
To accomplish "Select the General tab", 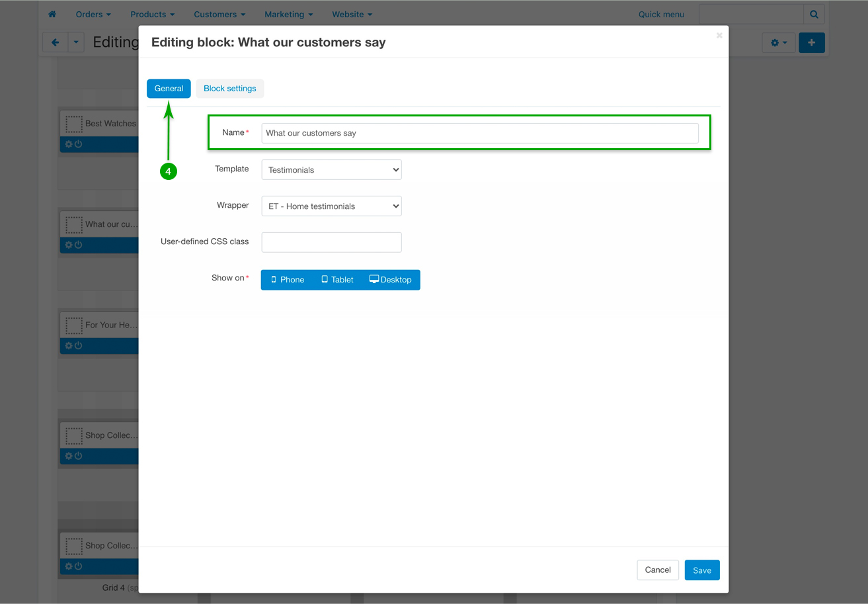I will (169, 89).
